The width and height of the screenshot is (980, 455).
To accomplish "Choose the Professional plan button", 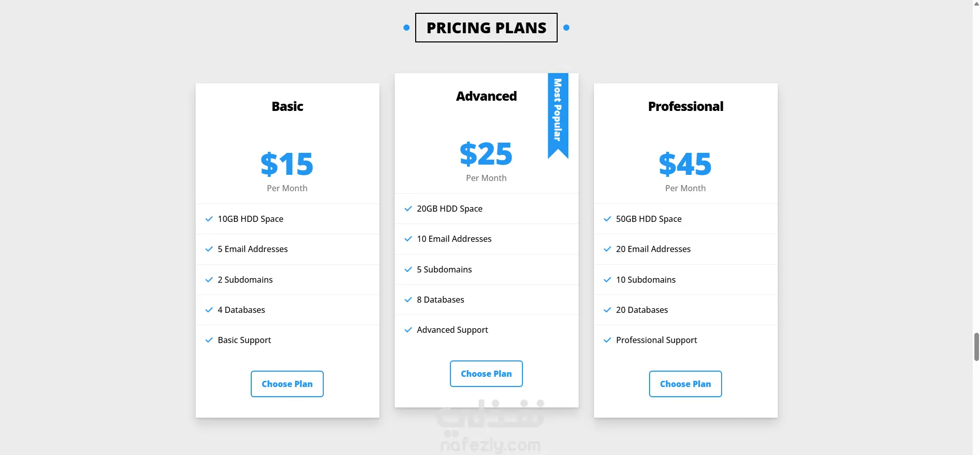I will click(x=685, y=384).
